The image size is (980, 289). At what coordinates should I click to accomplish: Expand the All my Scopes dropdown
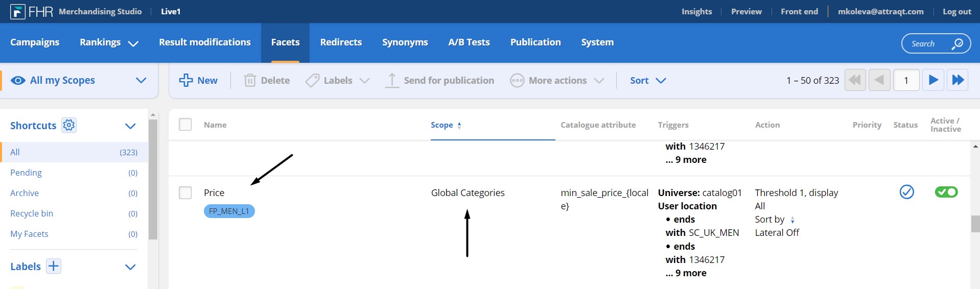(x=141, y=80)
